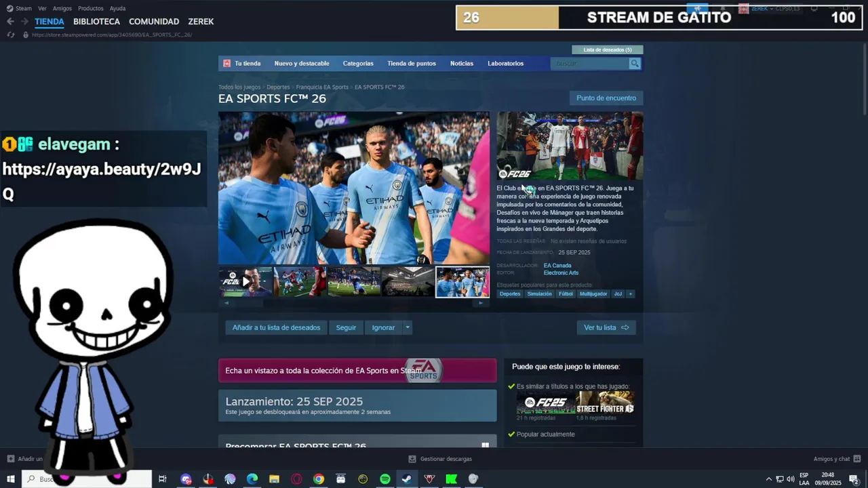868x488 pixels.
Task: Open Windows Task View
Action: pos(162,479)
